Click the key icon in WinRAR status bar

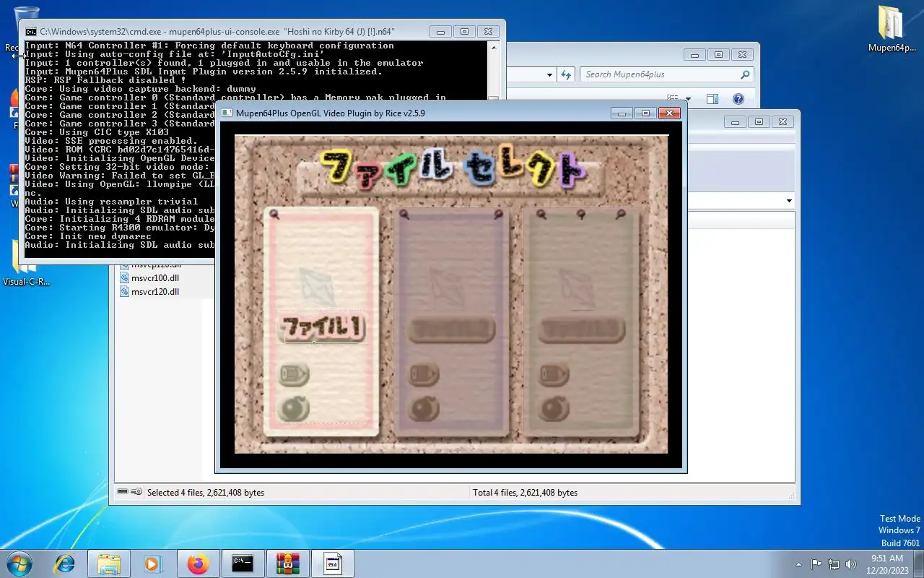pyautogui.click(x=136, y=492)
